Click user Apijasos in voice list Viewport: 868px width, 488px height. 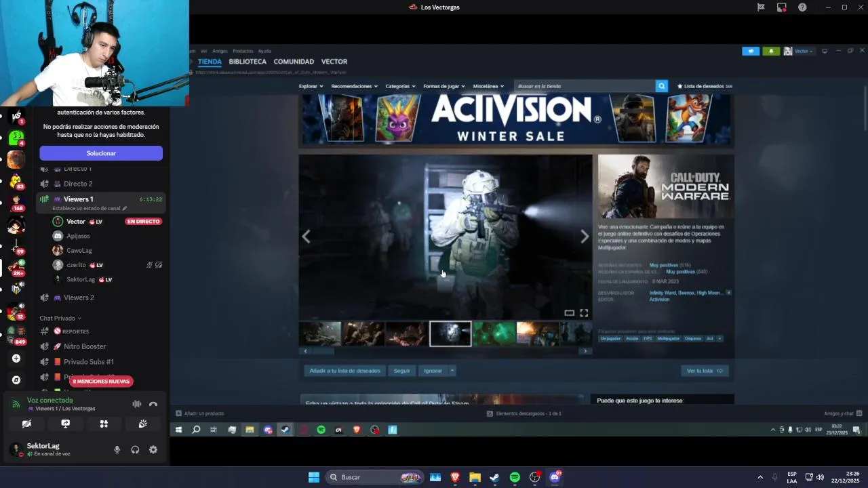click(x=78, y=236)
